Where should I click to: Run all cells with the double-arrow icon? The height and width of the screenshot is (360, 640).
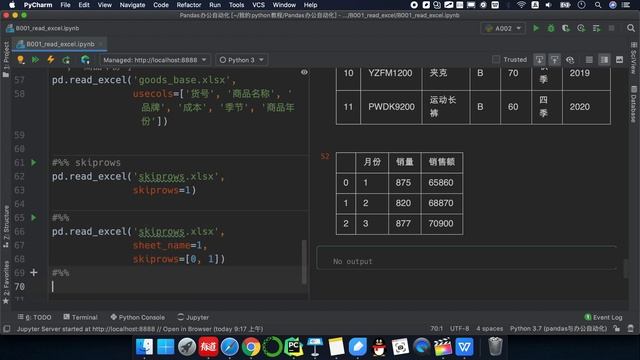point(36,60)
